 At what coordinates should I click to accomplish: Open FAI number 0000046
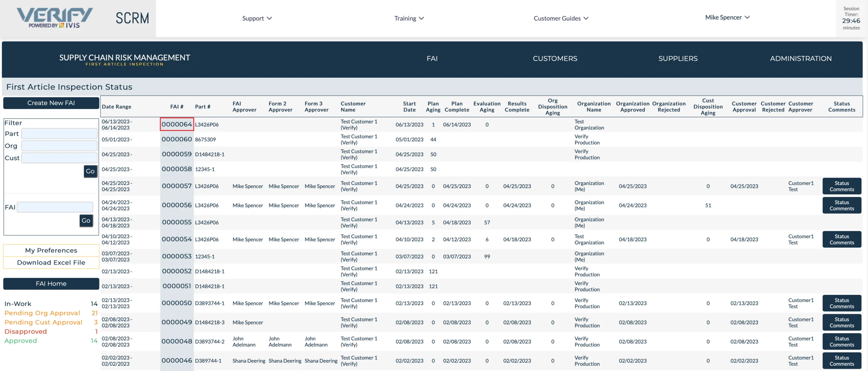[x=177, y=360]
